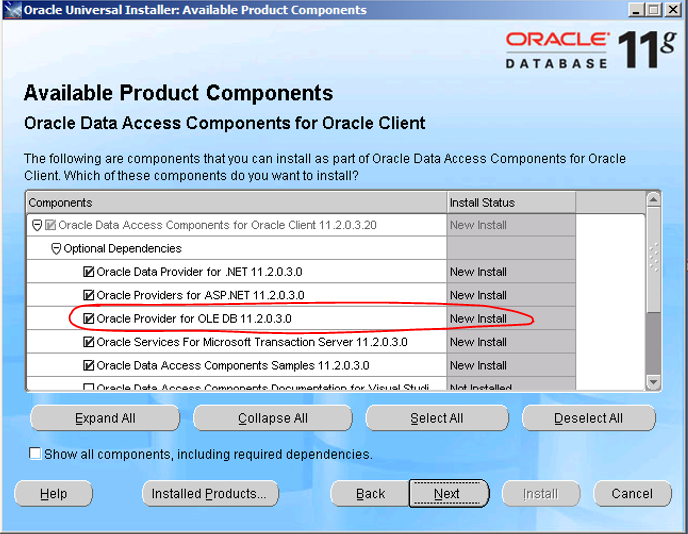Click Next to continue installation

click(x=447, y=494)
